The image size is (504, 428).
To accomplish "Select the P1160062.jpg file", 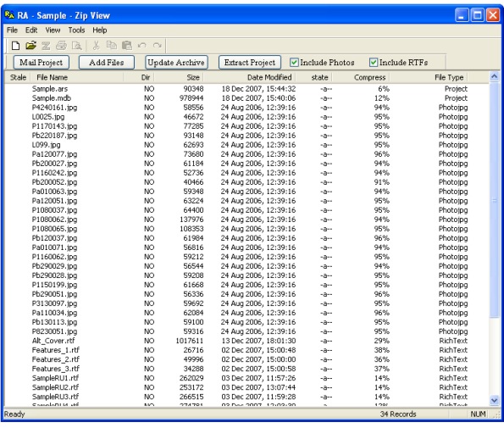I will (54, 257).
